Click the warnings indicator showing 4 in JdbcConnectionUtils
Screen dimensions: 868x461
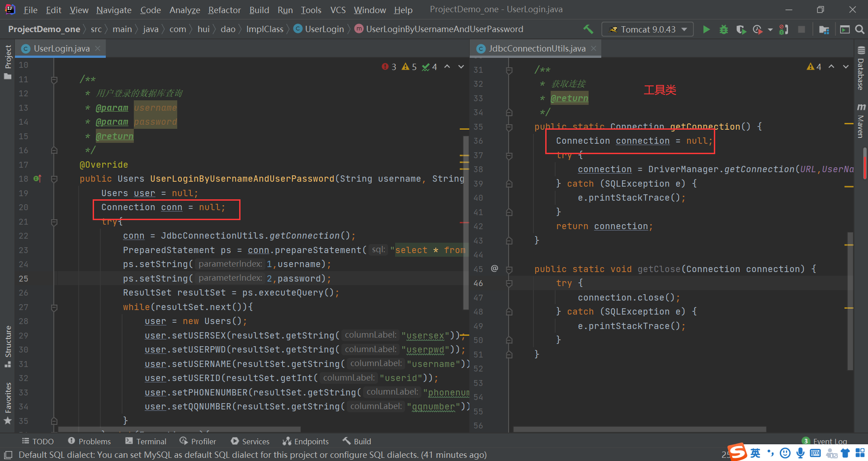coord(814,67)
